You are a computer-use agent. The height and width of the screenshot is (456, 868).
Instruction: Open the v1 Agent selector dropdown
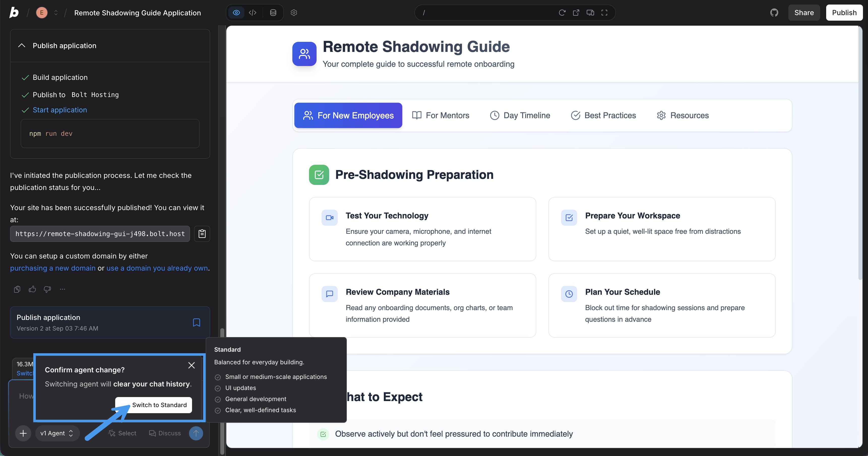click(x=57, y=433)
